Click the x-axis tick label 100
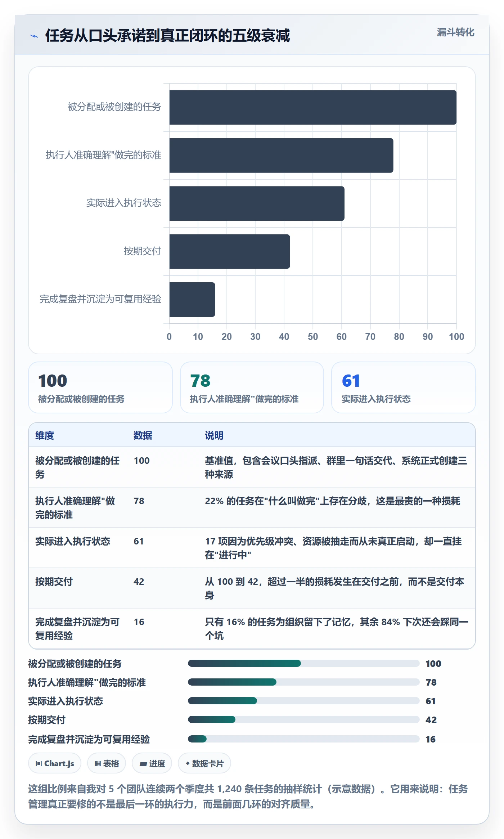 coord(456,337)
